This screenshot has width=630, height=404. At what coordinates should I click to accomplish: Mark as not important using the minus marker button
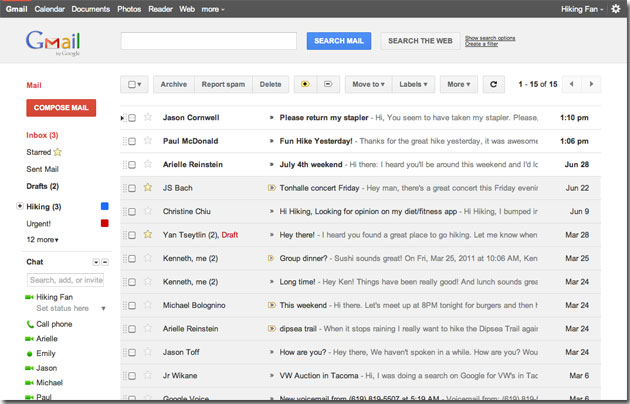328,84
